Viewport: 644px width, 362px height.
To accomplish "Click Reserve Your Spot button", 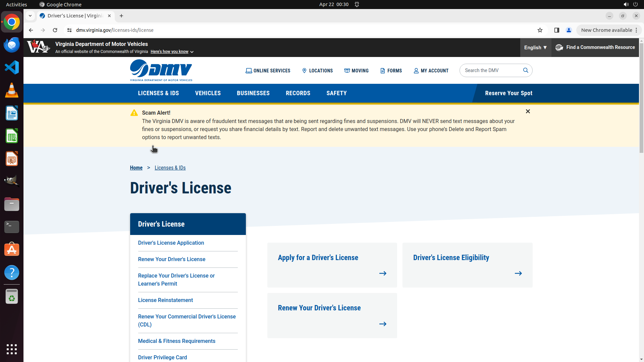I will (508, 93).
